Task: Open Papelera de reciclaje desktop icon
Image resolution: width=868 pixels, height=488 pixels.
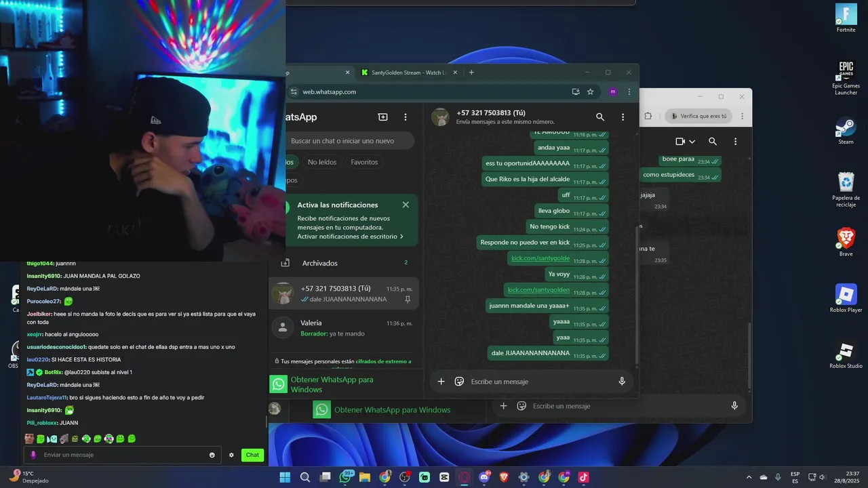Action: tap(846, 189)
